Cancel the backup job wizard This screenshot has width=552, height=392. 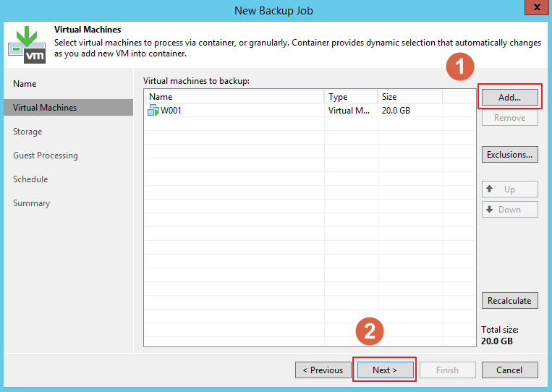tap(509, 370)
